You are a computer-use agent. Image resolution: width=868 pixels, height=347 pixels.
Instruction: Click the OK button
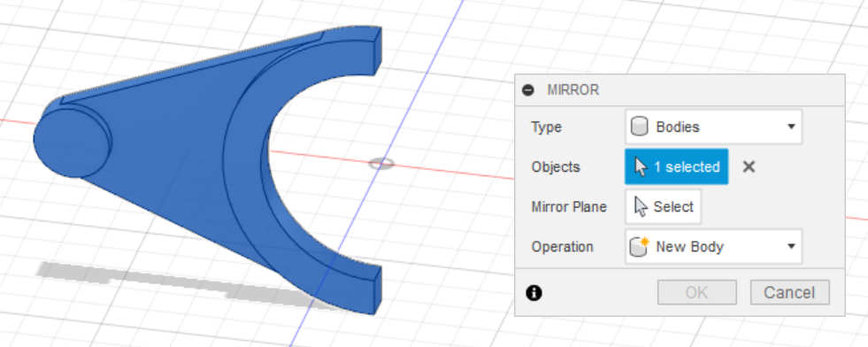pos(697,292)
